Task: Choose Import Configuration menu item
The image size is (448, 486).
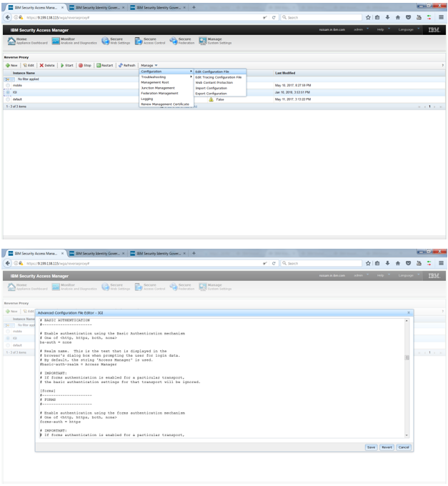Action: point(220,89)
